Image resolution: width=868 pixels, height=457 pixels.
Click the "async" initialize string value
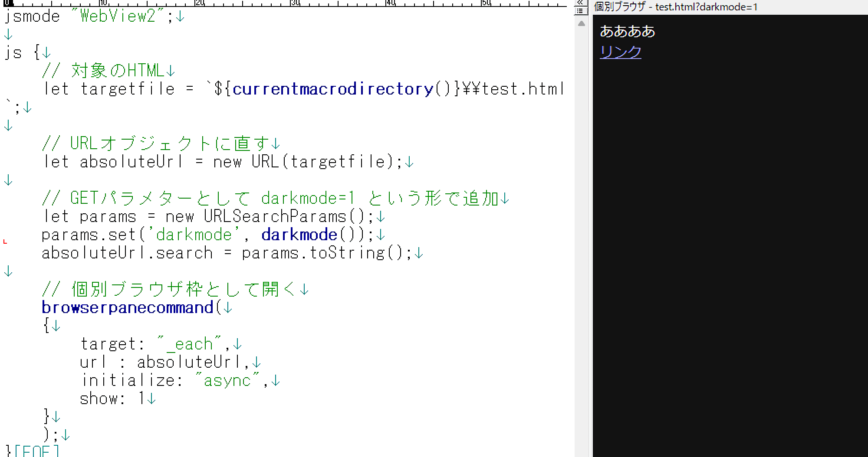(x=227, y=380)
